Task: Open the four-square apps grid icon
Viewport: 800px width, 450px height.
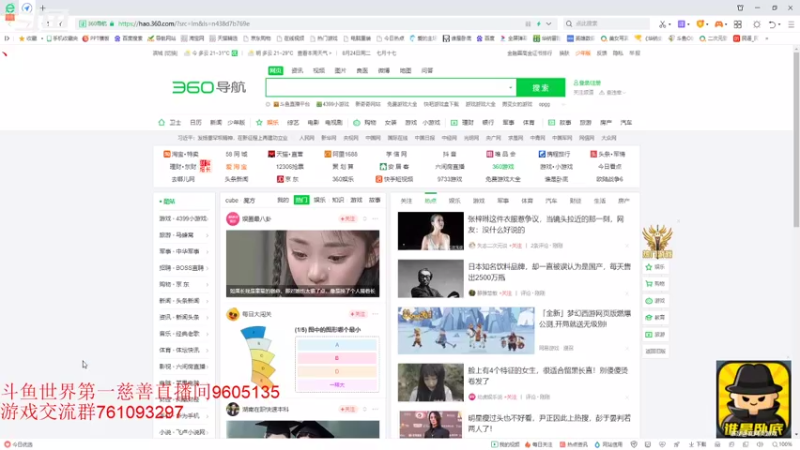Action: [738, 24]
